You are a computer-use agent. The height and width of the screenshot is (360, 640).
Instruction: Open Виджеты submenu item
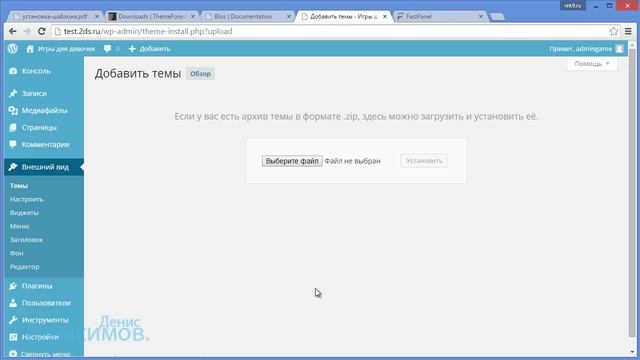[x=24, y=213]
